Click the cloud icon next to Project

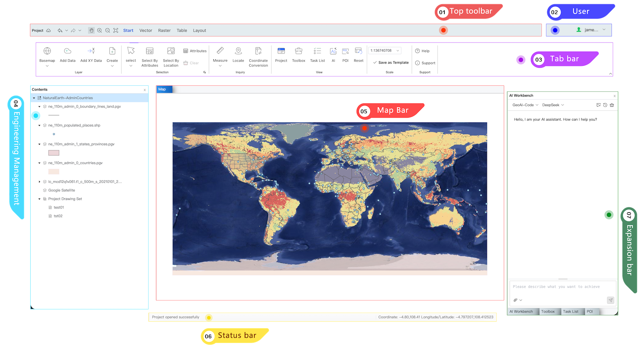pos(49,31)
